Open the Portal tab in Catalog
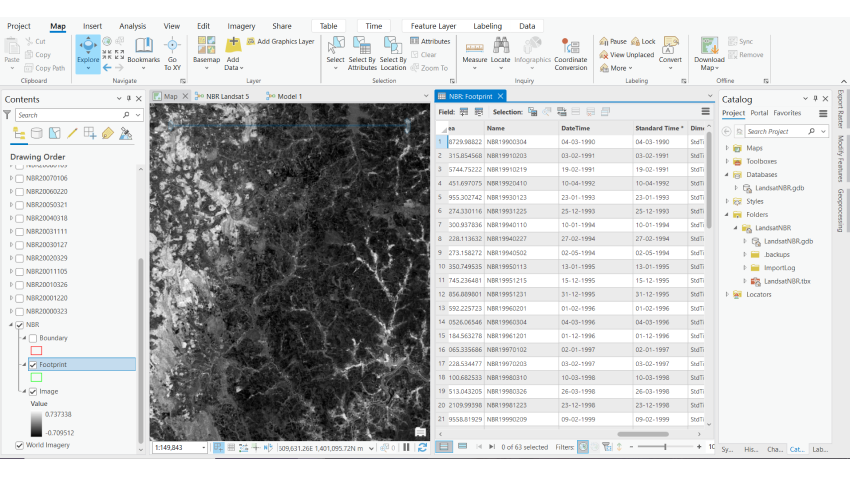Image resolution: width=850 pixels, height=479 pixels. click(x=759, y=113)
